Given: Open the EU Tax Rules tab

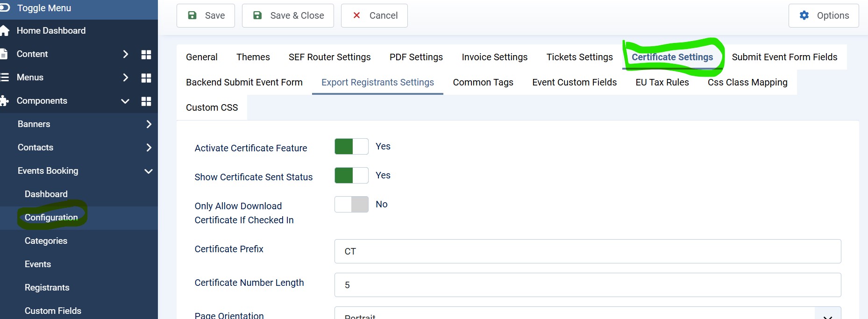Looking at the screenshot, I should (662, 82).
